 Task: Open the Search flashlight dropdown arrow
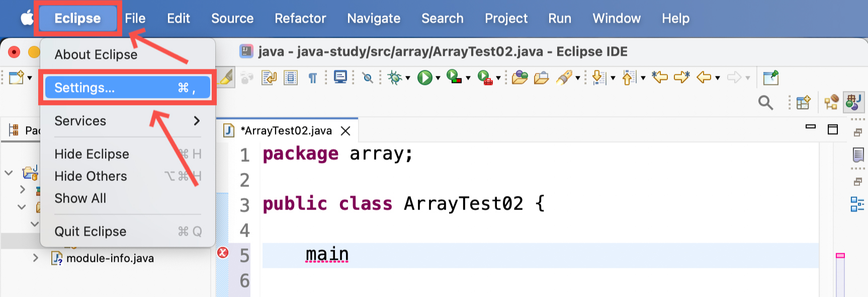pyautogui.click(x=578, y=78)
